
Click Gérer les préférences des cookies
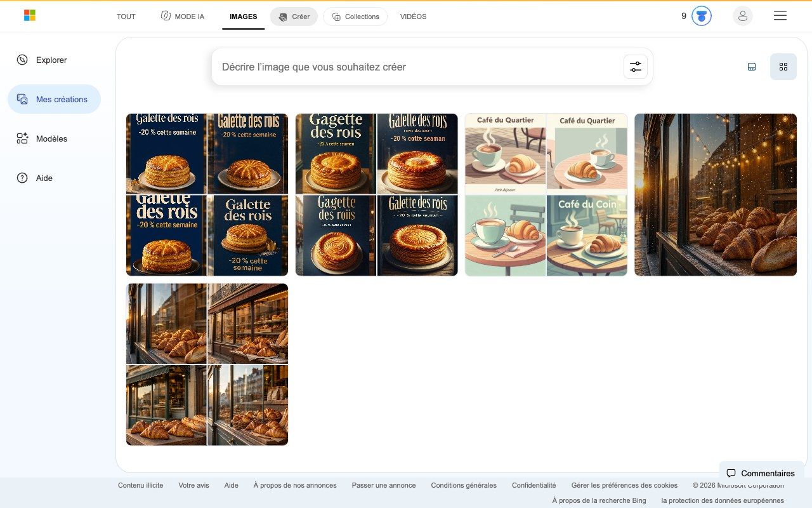point(624,485)
